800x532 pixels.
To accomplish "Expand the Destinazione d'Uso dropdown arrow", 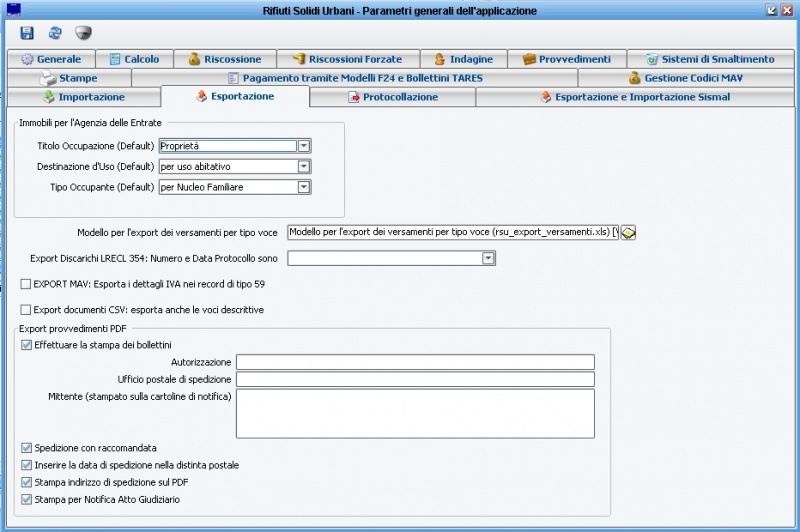I will point(304,166).
